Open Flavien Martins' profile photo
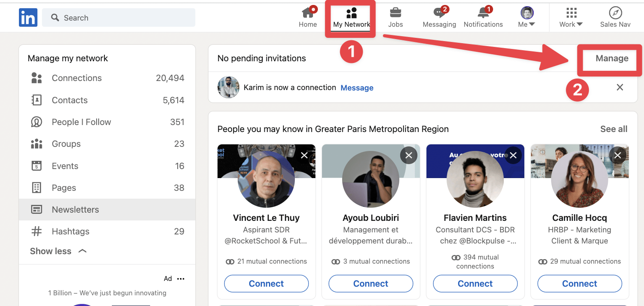Screen dimensions: 644x306 [475, 179]
